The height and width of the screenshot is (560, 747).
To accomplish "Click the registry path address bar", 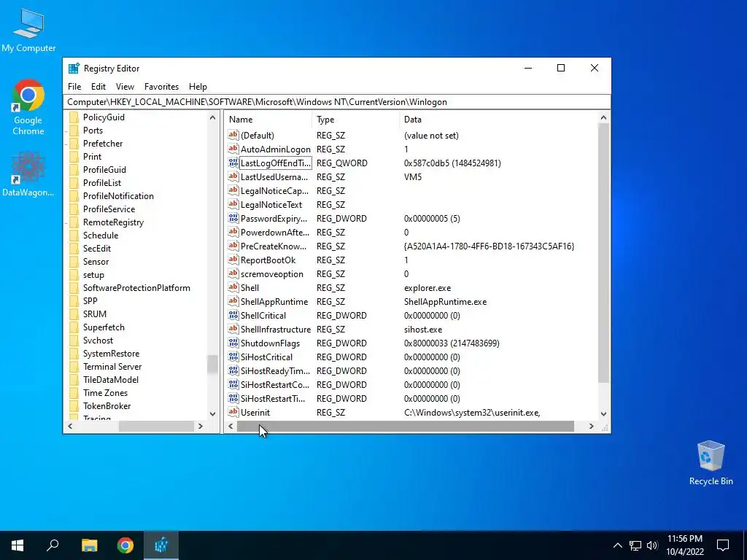I will [337, 102].
